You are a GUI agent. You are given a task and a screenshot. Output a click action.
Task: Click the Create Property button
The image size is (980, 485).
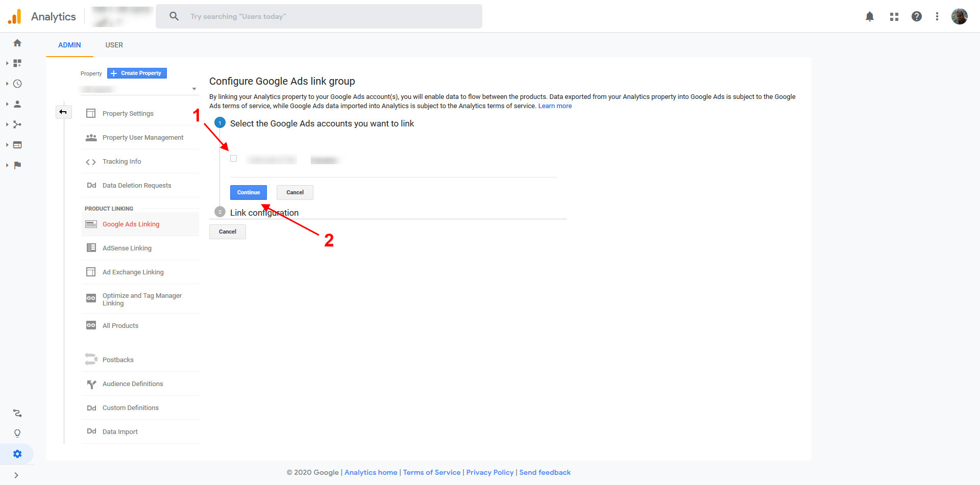click(137, 73)
